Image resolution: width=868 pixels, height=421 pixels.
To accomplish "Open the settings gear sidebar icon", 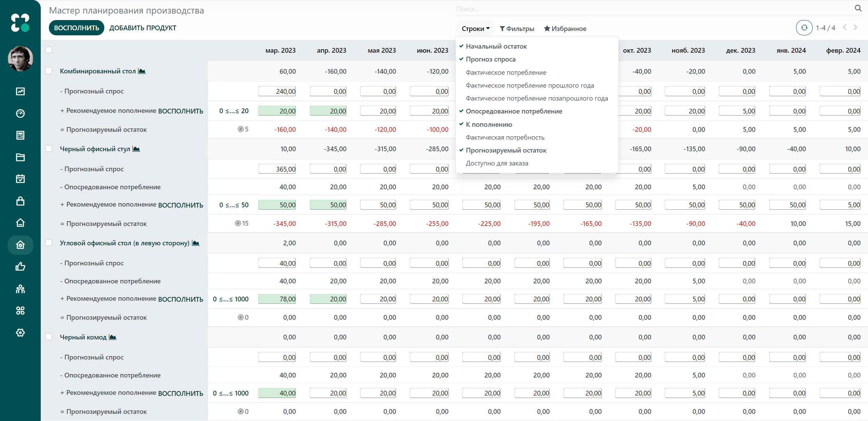I will [x=20, y=333].
